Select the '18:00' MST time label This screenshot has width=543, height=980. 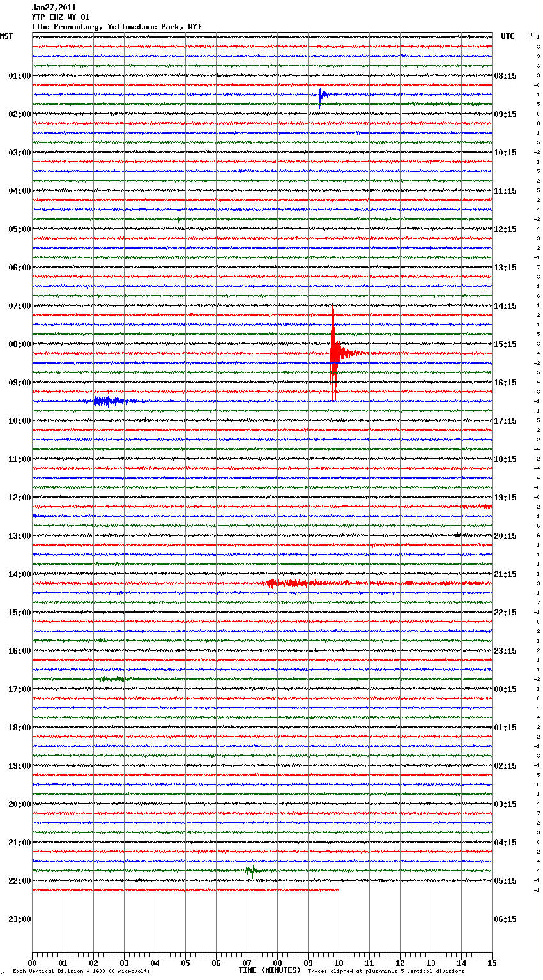coord(20,728)
